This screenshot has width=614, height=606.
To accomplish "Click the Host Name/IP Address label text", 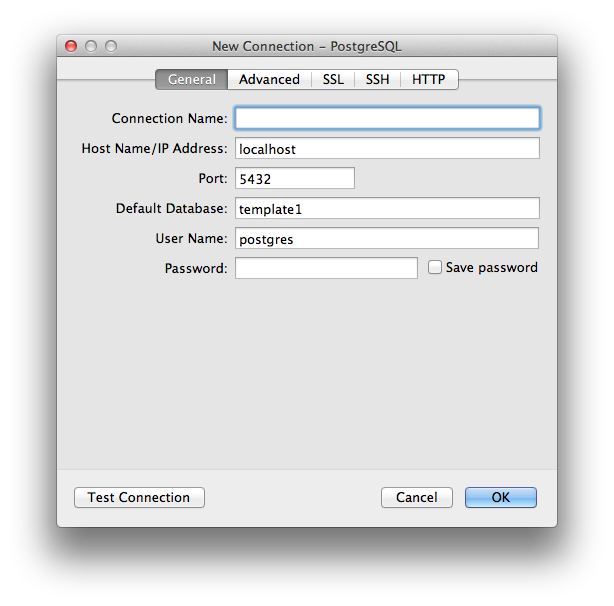I will point(154,148).
